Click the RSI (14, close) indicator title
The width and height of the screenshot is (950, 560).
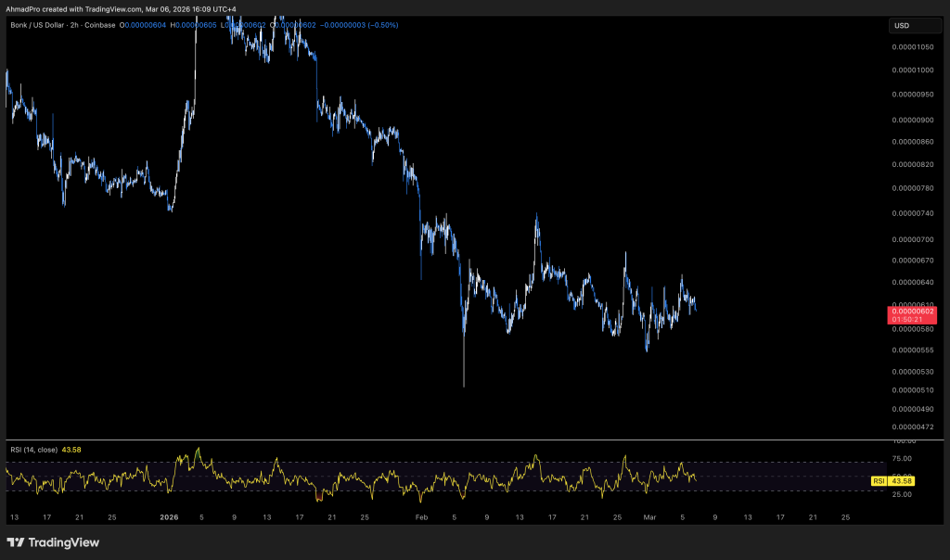(x=31, y=450)
